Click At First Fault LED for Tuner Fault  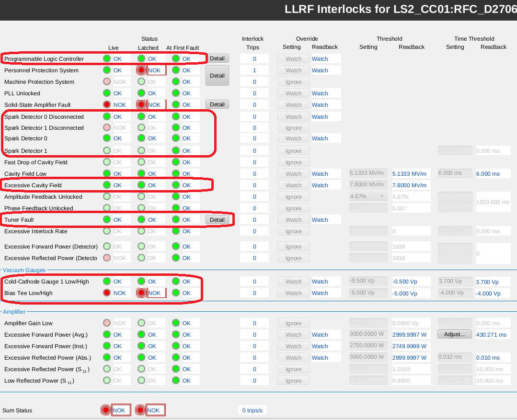click(175, 220)
